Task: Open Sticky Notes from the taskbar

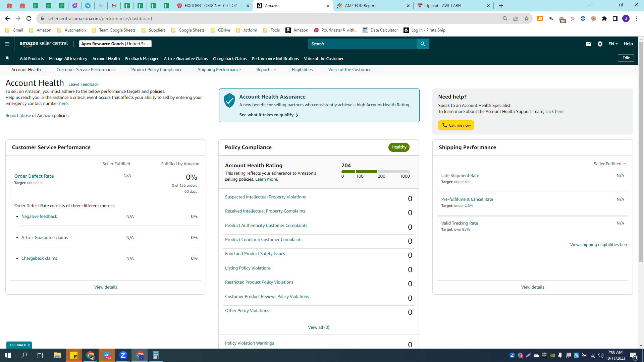Action: click(x=74, y=355)
